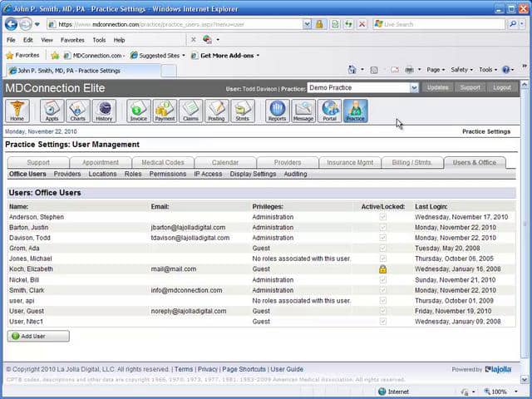Open the Home caduceus icon
Viewport: 532px width, 399px height.
[17, 111]
